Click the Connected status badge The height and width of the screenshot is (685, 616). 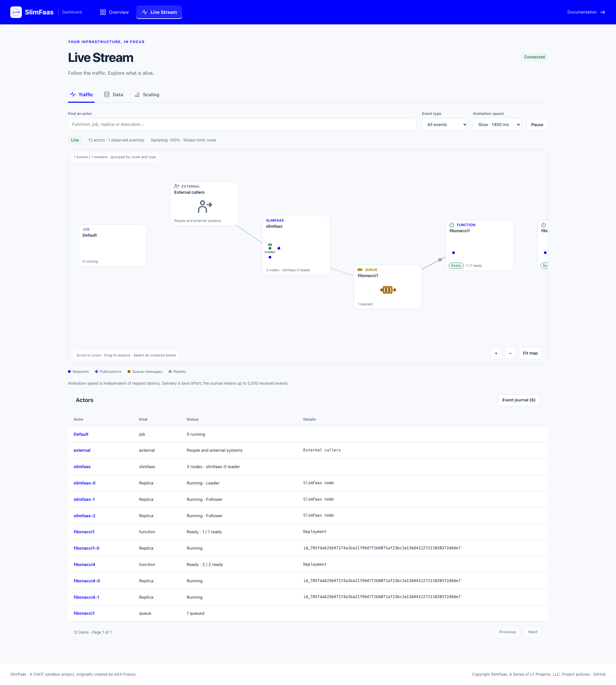tap(535, 57)
